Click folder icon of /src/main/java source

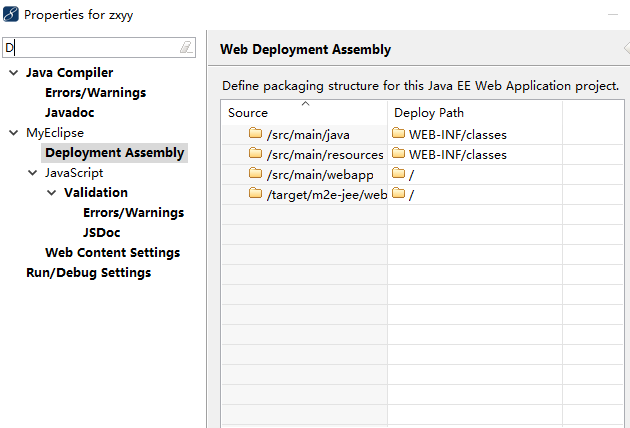tap(255, 133)
